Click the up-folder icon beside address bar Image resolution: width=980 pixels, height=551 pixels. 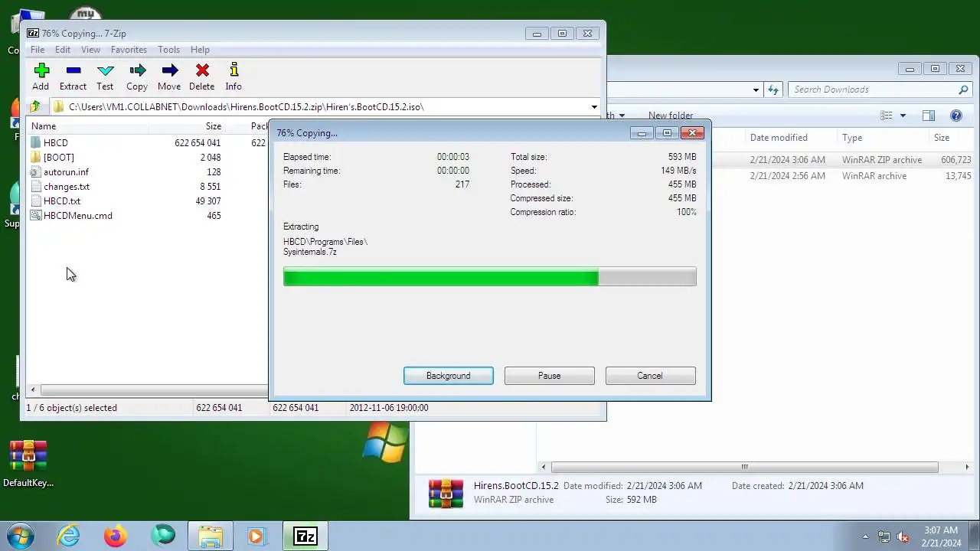pyautogui.click(x=34, y=107)
